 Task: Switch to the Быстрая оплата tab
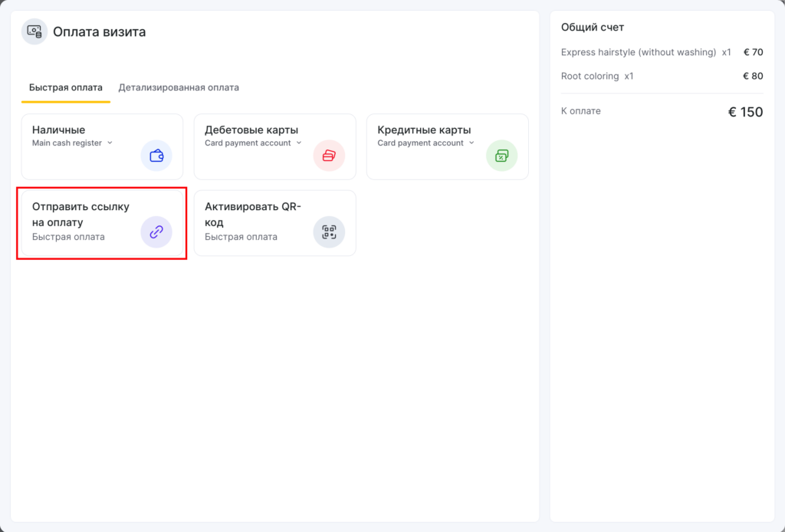click(x=66, y=87)
